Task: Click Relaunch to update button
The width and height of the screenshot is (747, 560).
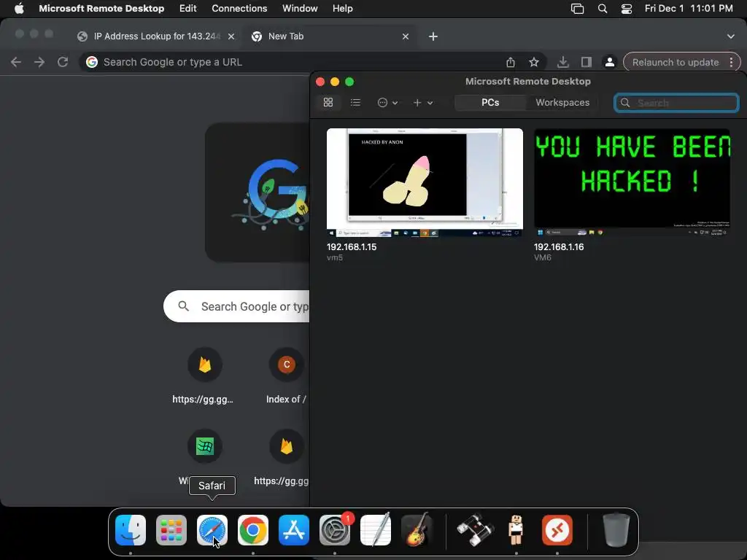Action: 675,63
